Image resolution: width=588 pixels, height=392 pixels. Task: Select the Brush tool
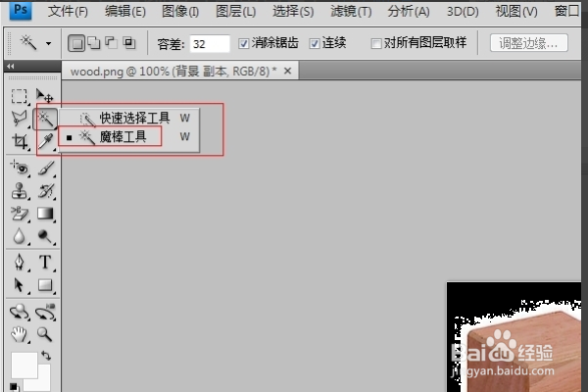[46, 169]
